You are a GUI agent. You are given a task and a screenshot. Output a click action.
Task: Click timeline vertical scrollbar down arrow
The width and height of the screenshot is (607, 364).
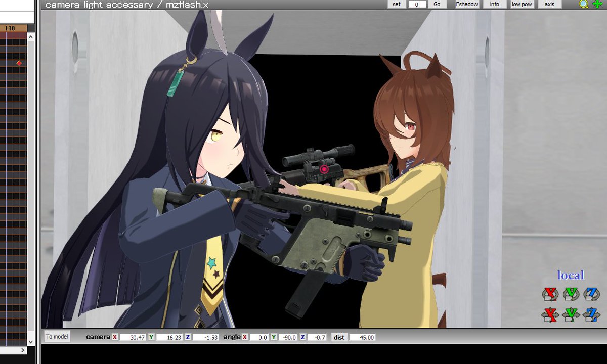tap(31, 342)
